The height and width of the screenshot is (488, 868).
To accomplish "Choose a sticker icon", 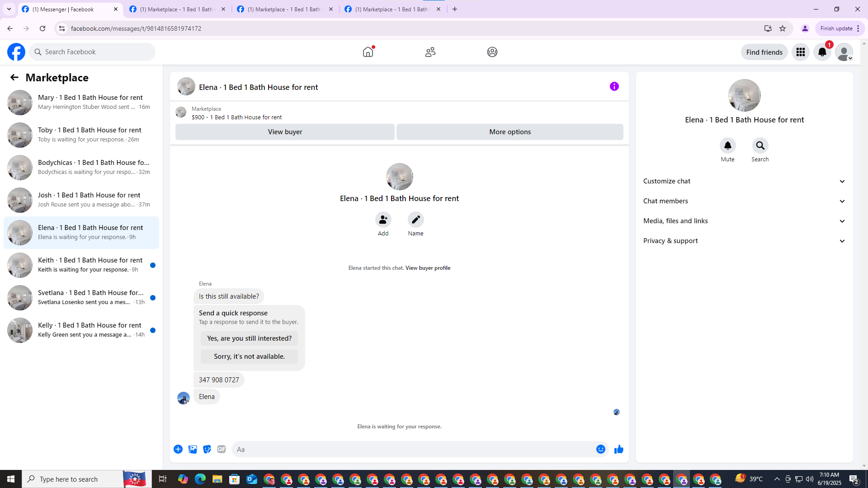I will coord(207,449).
